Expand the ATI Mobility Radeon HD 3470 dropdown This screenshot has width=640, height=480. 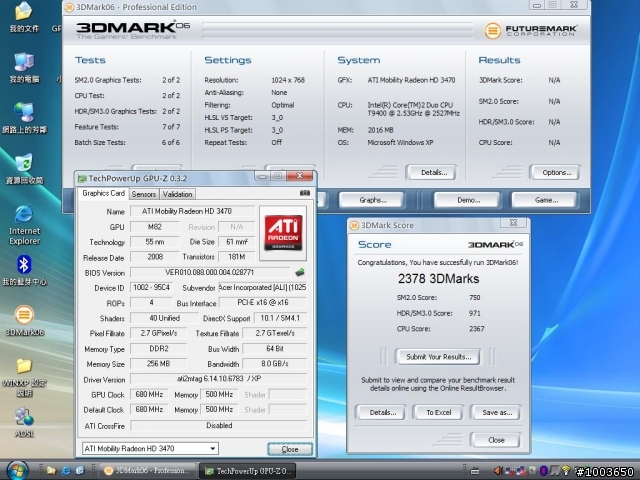pyautogui.click(x=212, y=449)
